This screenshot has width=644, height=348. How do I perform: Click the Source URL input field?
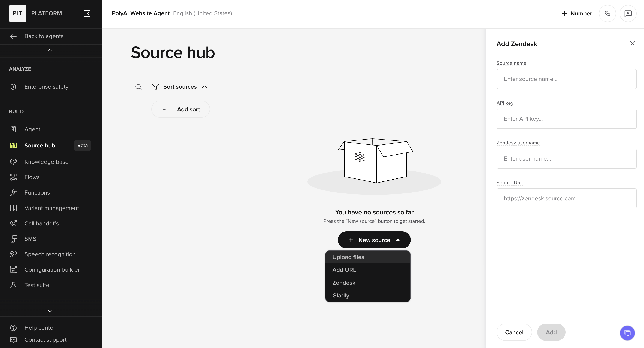(x=566, y=198)
